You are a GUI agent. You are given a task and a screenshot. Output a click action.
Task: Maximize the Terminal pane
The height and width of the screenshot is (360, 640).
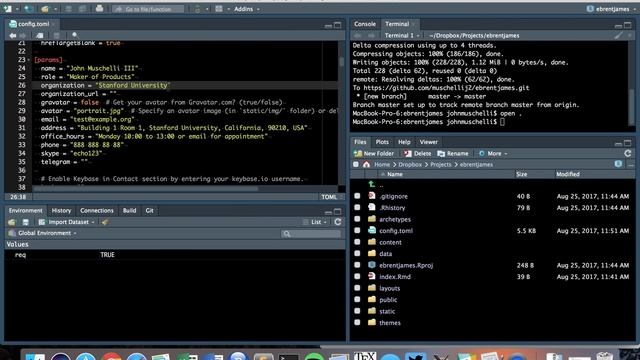(628, 25)
